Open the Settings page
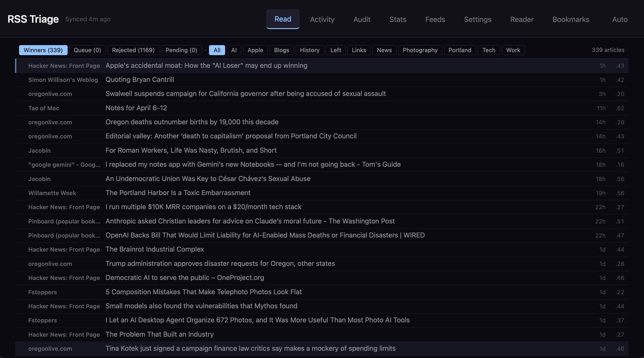 477,19
